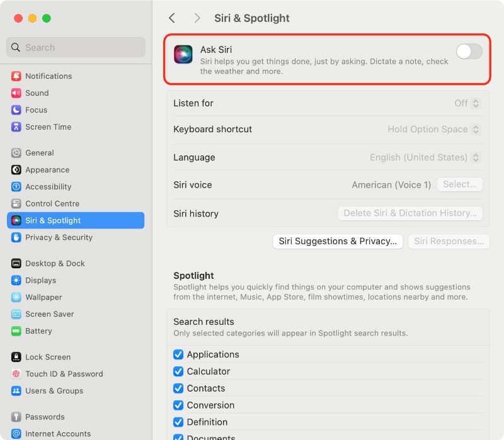The height and width of the screenshot is (440, 504).
Task: Click the Wallpaper flower icon
Action: (x=16, y=297)
